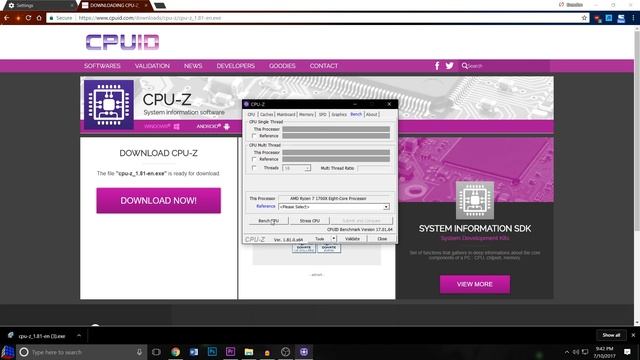The height and width of the screenshot is (360, 640).
Task: Open Windows Start button
Action: pos(8,352)
